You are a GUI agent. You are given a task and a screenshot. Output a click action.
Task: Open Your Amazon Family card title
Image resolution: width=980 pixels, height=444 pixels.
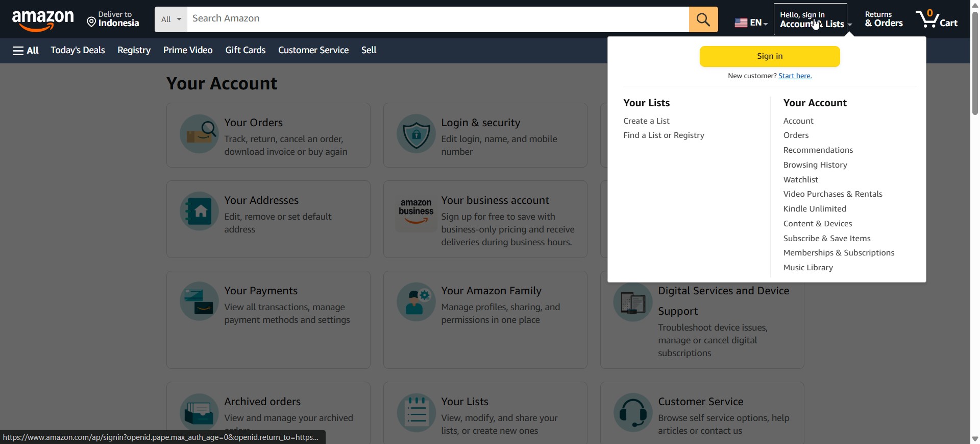pos(491,291)
